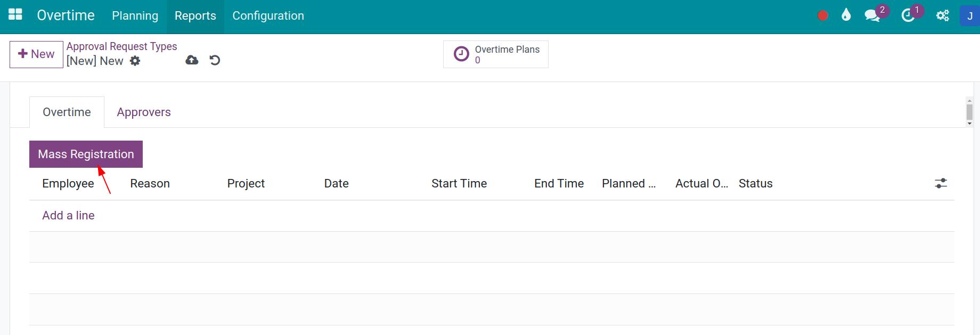Open the Configuration menu
The height and width of the screenshot is (335, 980).
click(268, 16)
